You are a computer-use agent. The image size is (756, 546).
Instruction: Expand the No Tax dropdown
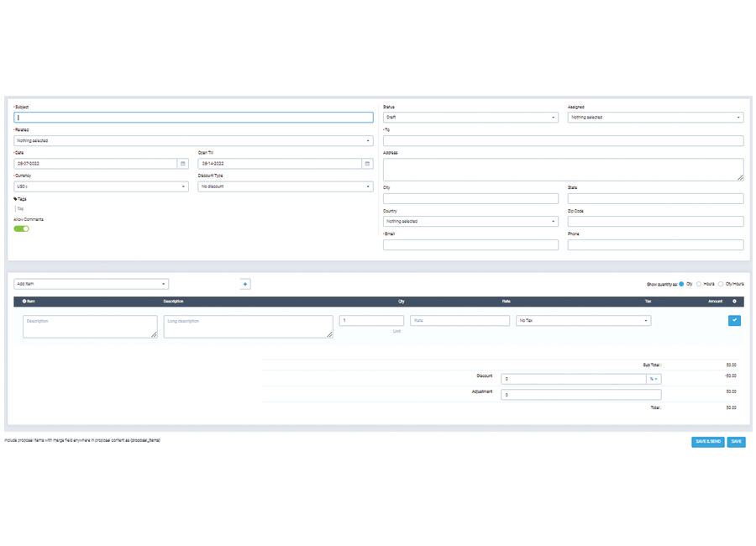pos(583,320)
